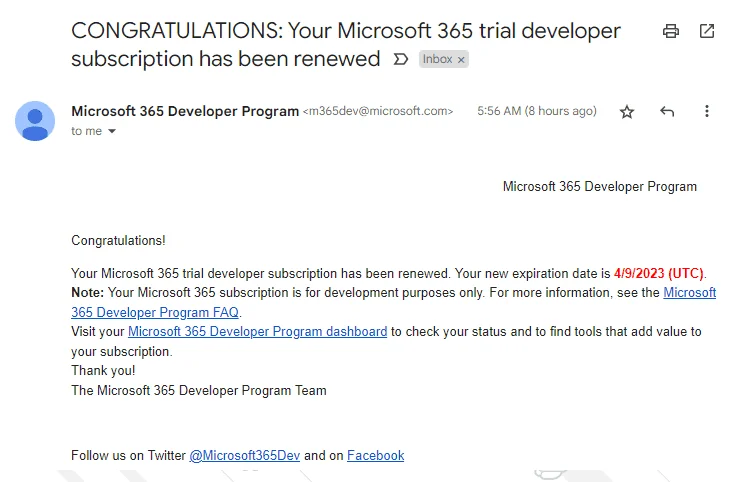The image size is (731, 482).
Task: Click the bold sender name Microsoft 365 Developer Program
Action: [x=185, y=111]
